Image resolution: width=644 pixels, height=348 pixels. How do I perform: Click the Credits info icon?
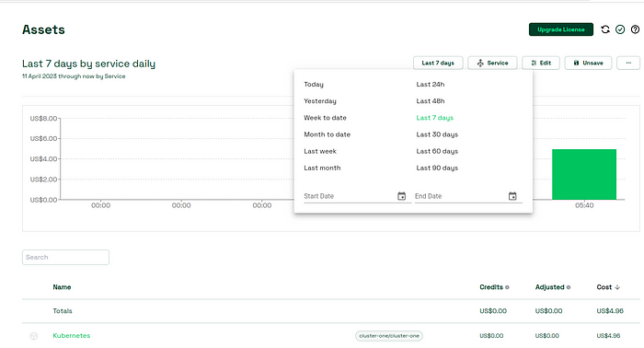507,287
